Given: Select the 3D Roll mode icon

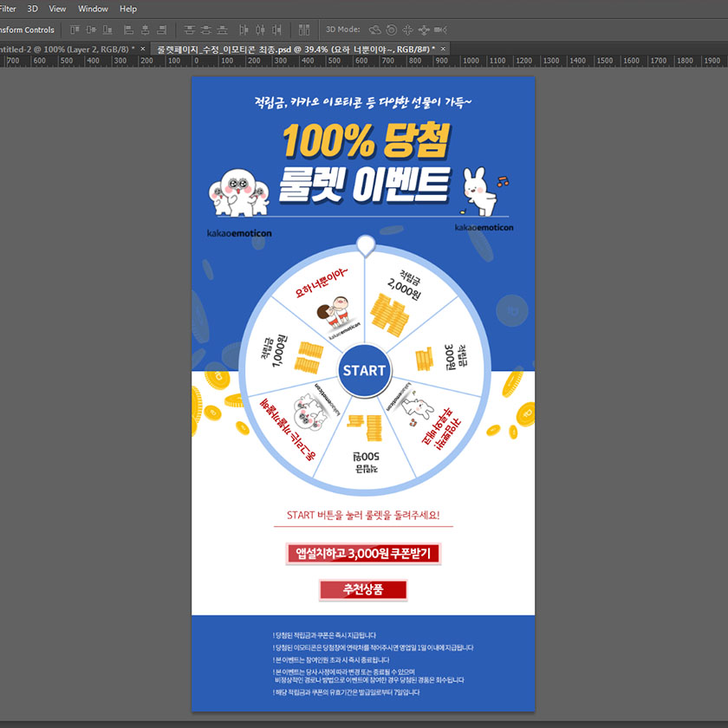Looking at the screenshot, I should click(x=392, y=29).
